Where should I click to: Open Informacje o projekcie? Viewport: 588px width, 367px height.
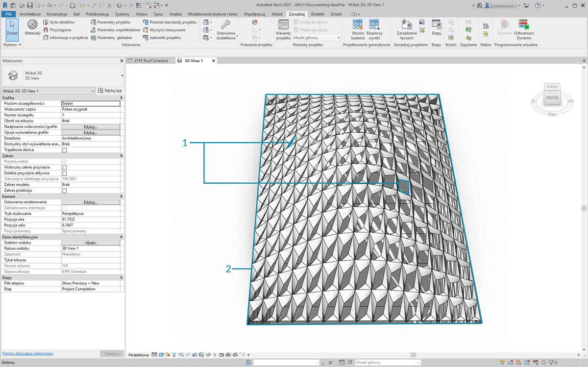coord(65,37)
